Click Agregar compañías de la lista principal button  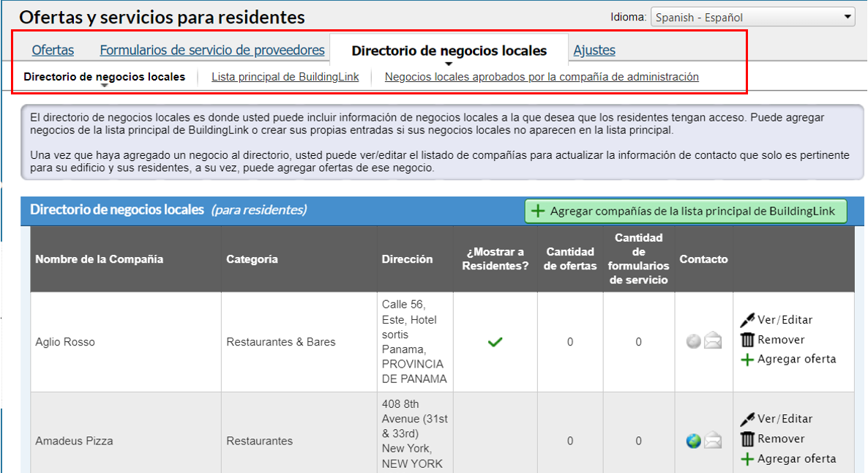click(686, 211)
